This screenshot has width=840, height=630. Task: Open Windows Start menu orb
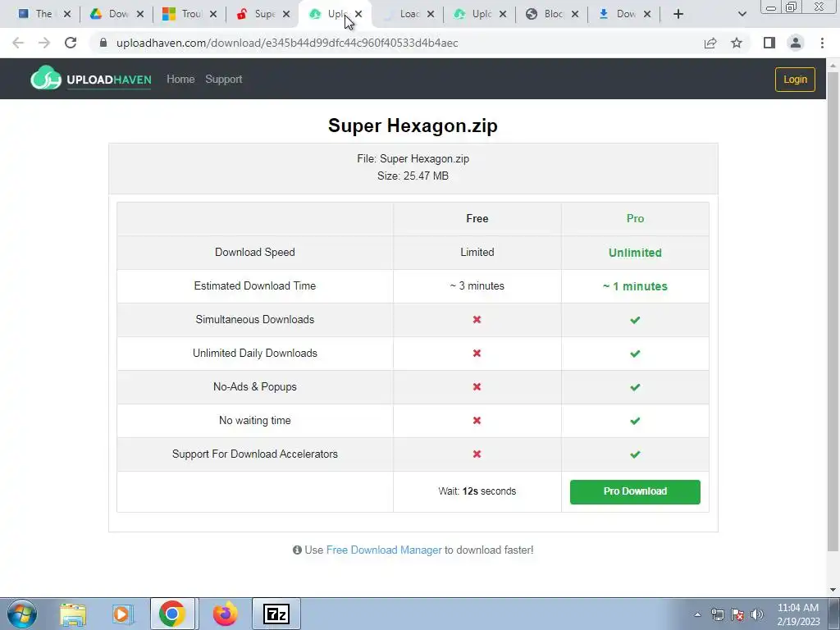click(22, 614)
